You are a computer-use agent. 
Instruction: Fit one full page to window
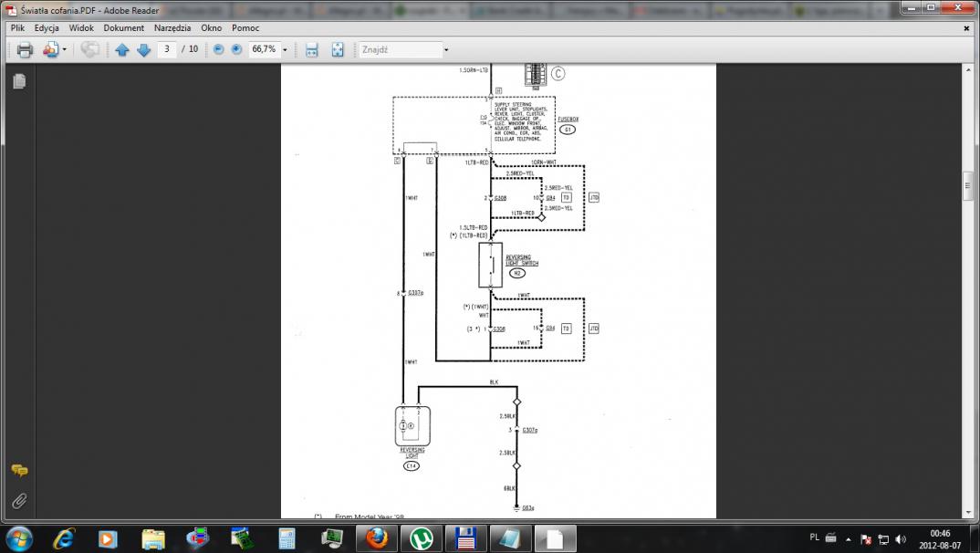click(337, 49)
